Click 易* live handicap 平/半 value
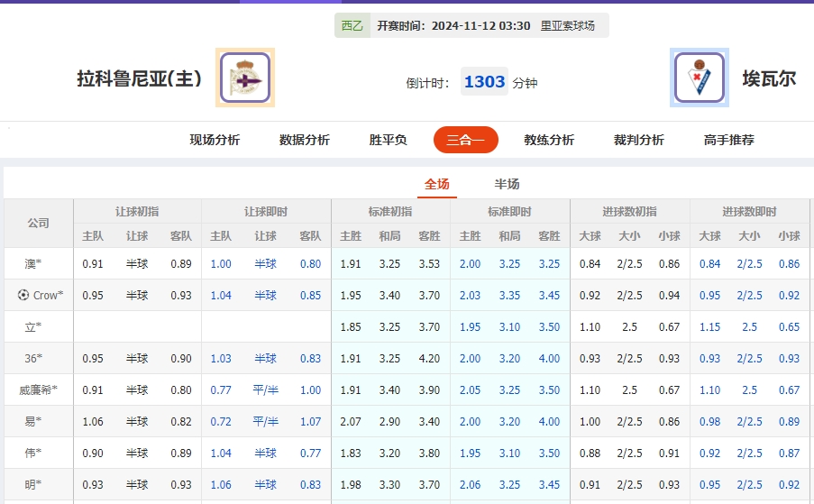Viewport: 814px width, 504px height. pos(266,422)
